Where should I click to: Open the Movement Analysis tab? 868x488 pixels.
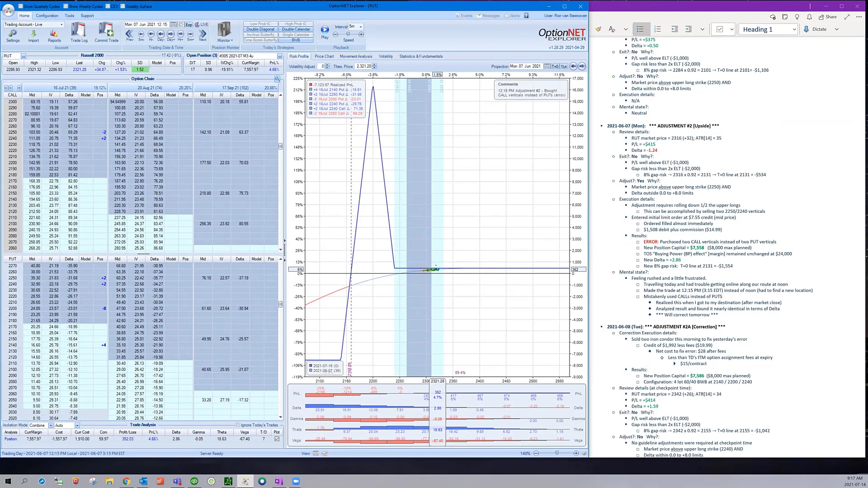(356, 56)
